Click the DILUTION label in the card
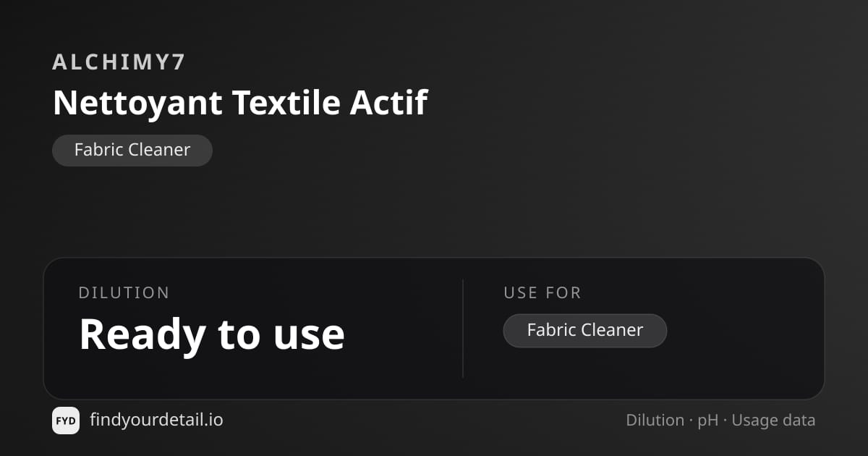The height and width of the screenshot is (456, 868). (x=124, y=293)
